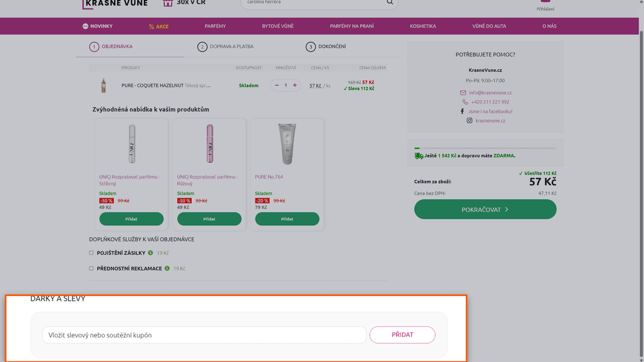Screen dimensions: 644x362
Task: Enable the Pojištění zásilky checkbox
Action: [91, 253]
